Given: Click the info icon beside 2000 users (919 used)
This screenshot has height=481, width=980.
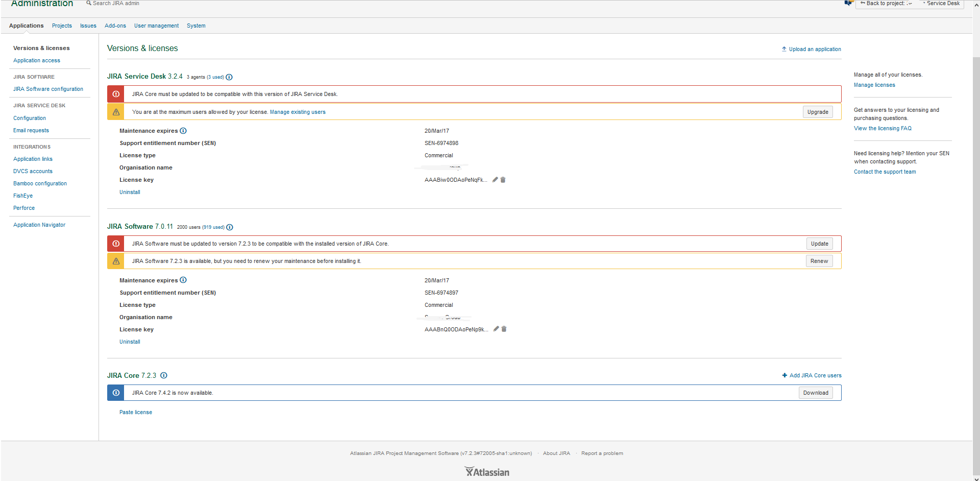Looking at the screenshot, I should [x=230, y=227].
